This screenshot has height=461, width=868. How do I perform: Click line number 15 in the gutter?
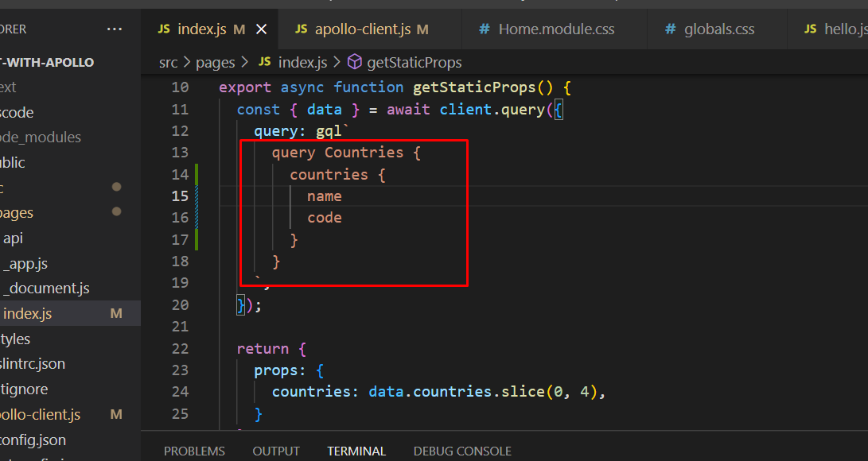click(x=180, y=196)
